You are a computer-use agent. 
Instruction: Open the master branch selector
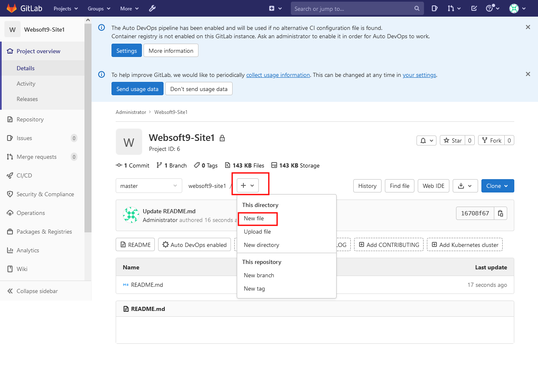tap(149, 186)
